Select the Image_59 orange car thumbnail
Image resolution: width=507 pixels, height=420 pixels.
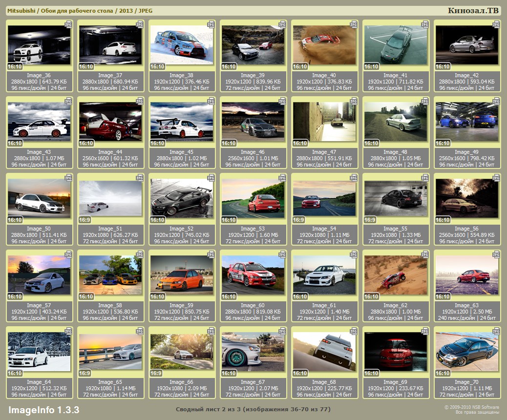(x=182, y=274)
